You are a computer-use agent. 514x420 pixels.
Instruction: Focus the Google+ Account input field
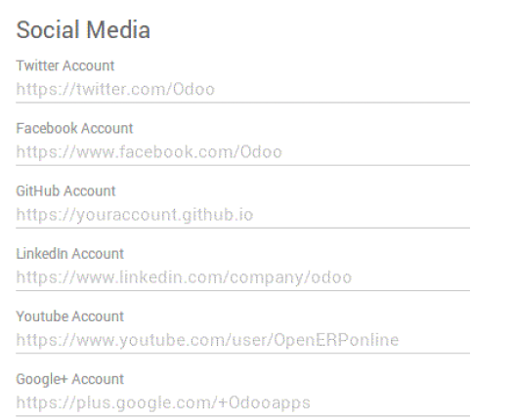243,403
